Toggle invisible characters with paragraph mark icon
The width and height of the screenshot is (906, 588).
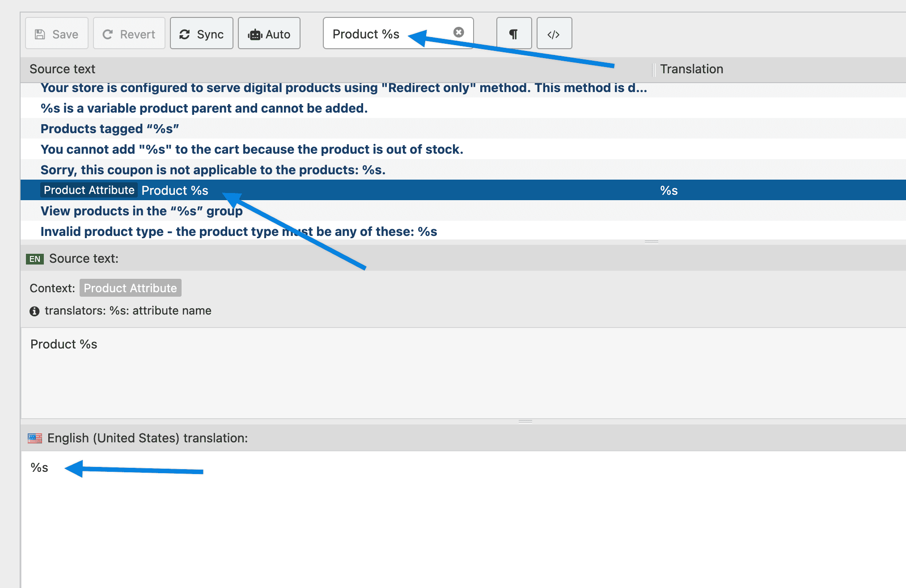point(514,34)
